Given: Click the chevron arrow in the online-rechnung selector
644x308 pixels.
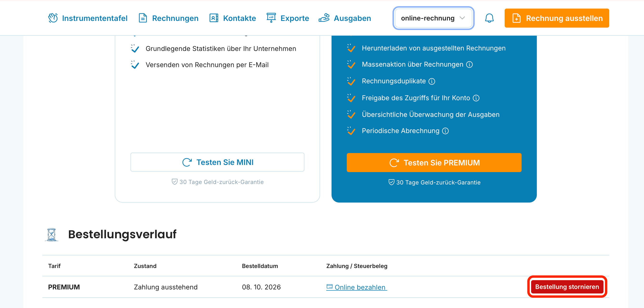Looking at the screenshot, I should tap(462, 18).
